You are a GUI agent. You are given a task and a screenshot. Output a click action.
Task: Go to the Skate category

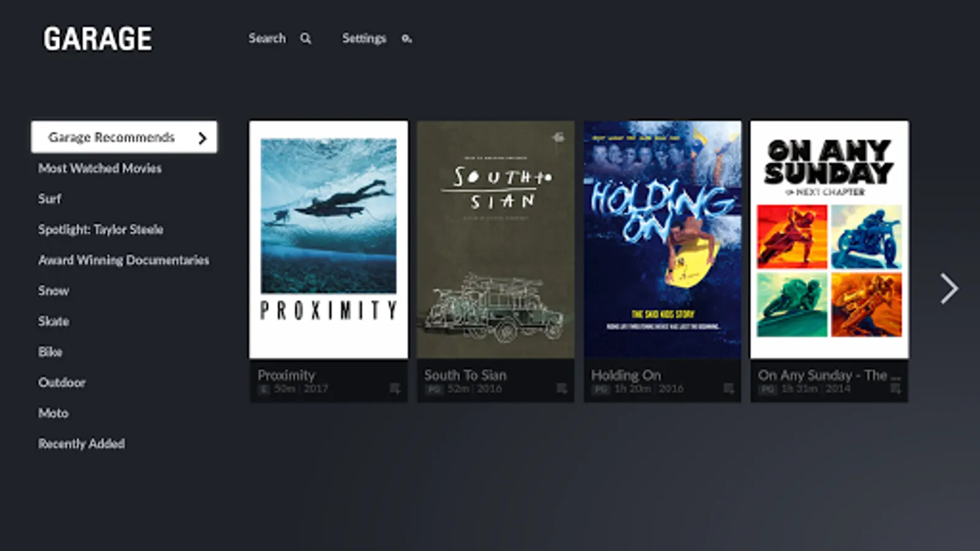[53, 321]
